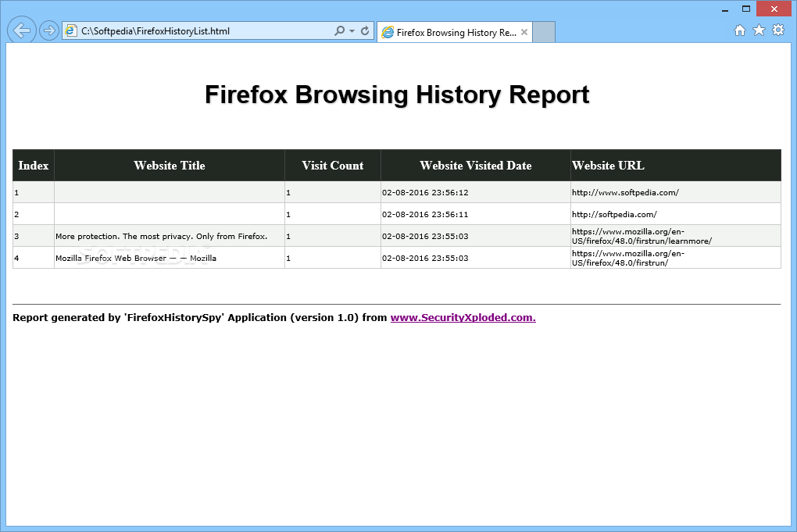
Task: Go back using the browser back arrow
Action: [21, 30]
